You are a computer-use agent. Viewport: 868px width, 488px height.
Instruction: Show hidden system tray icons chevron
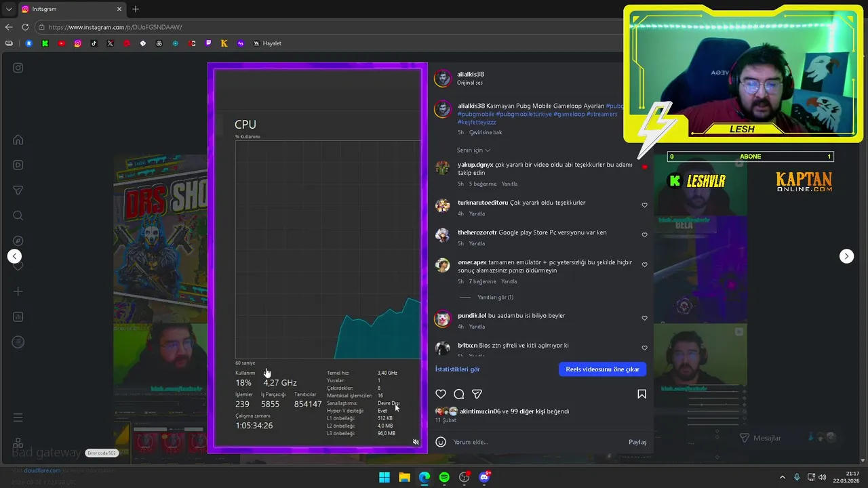782,477
